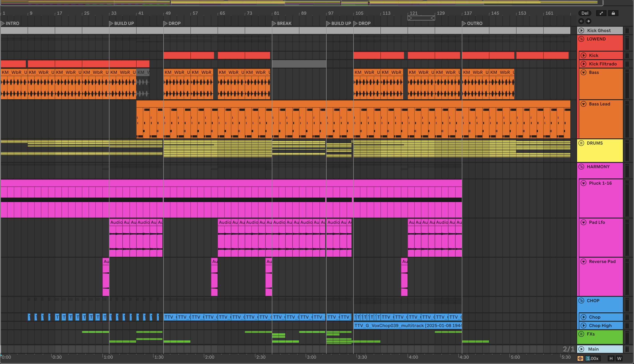Fold the HARMONY group track

(582, 167)
